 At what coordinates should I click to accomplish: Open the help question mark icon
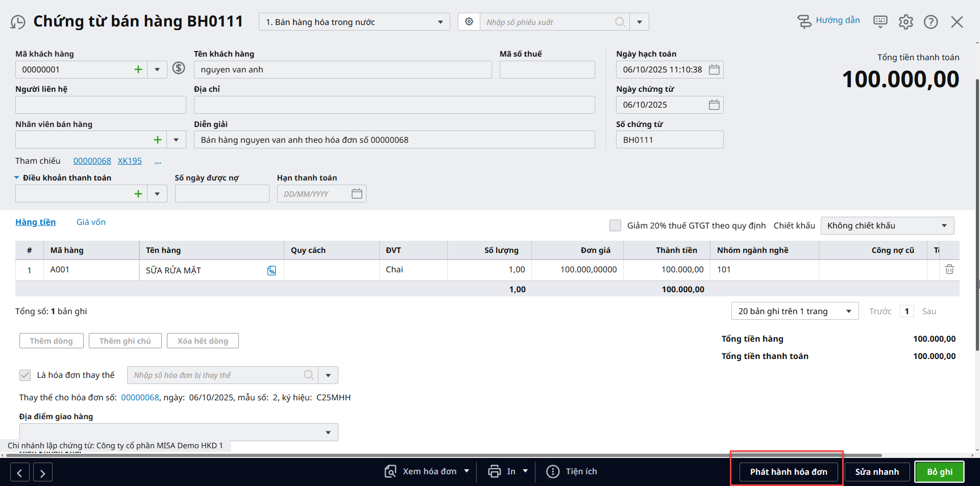930,22
